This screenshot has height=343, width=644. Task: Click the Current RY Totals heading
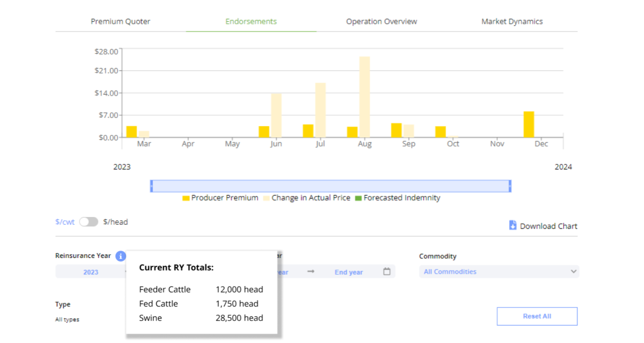tap(176, 267)
